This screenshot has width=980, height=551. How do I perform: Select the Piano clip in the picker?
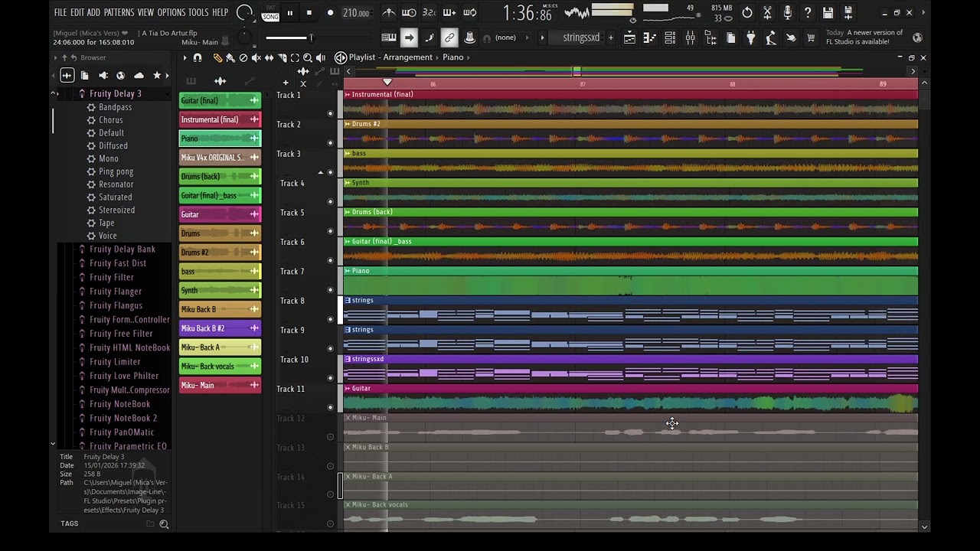220,139
